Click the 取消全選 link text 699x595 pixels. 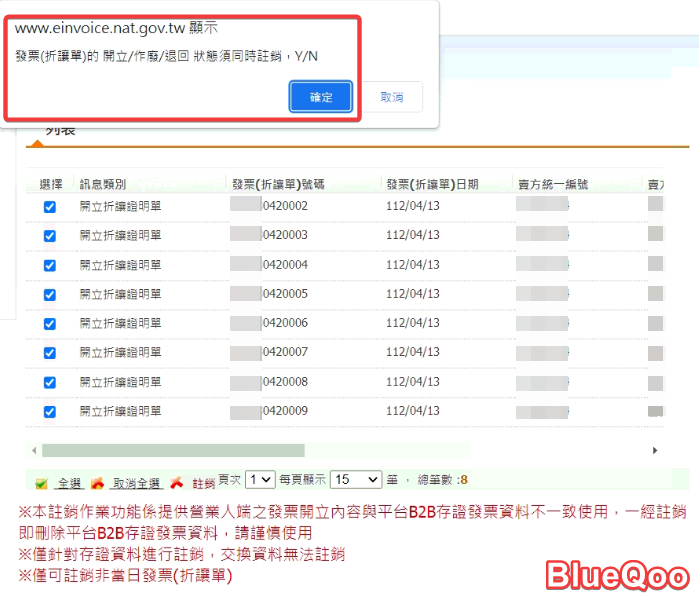[135, 483]
